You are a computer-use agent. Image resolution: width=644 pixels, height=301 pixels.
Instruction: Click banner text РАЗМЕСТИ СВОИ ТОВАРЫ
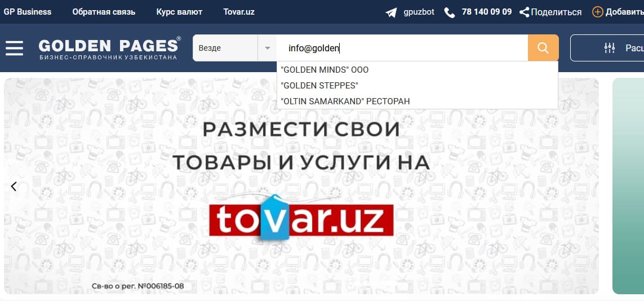coord(301,146)
